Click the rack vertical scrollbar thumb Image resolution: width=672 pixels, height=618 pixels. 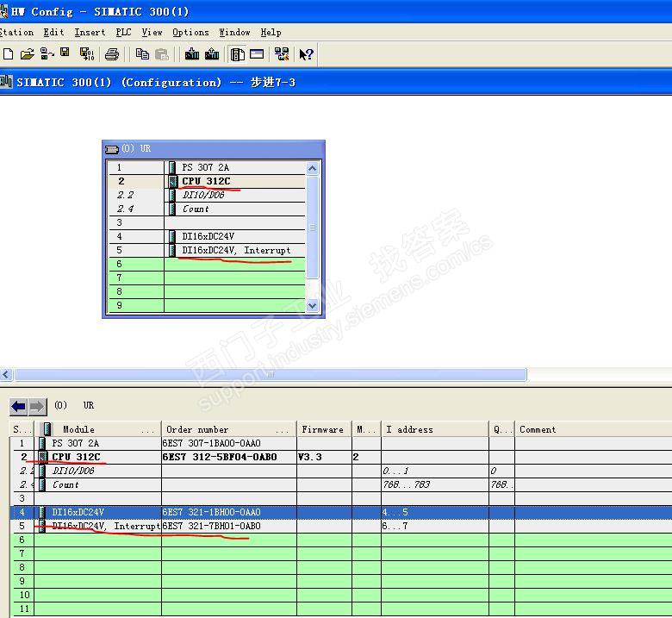coord(313,228)
